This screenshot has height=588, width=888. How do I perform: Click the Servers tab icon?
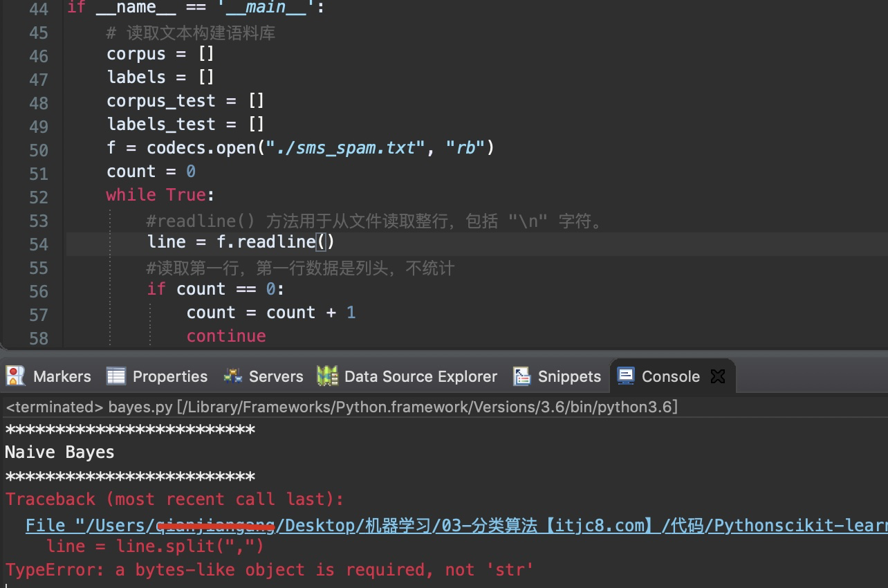[232, 376]
